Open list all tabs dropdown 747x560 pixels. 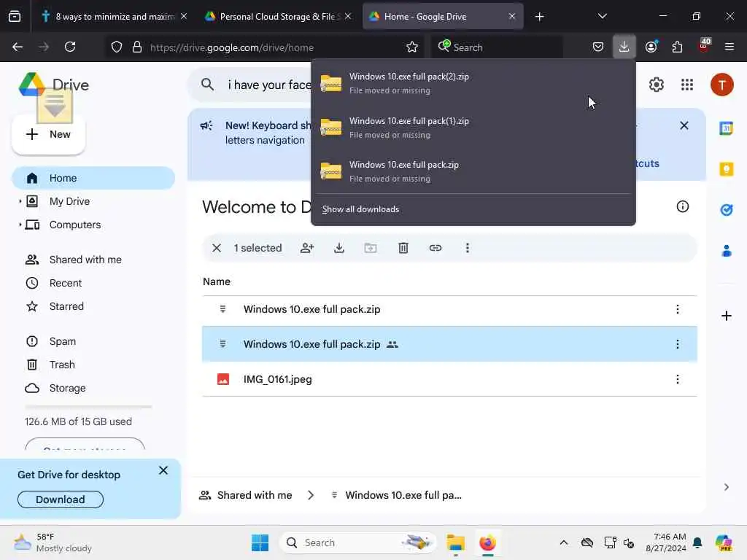(602, 16)
